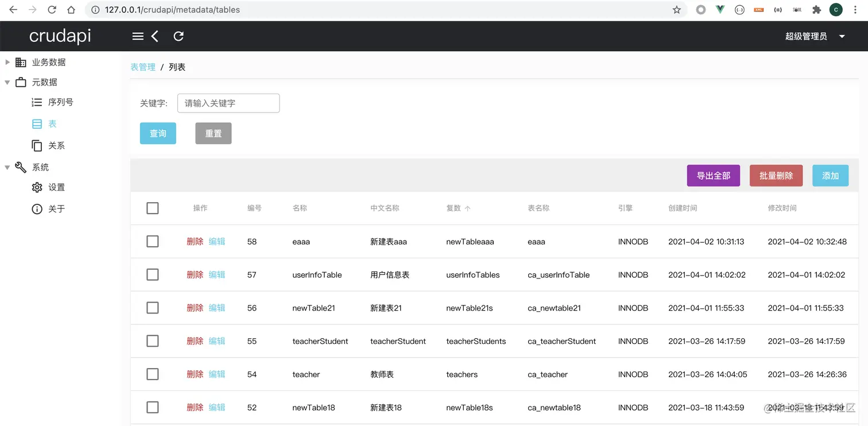
Task: Click the 表 table icon in sidebar
Action: pos(37,124)
